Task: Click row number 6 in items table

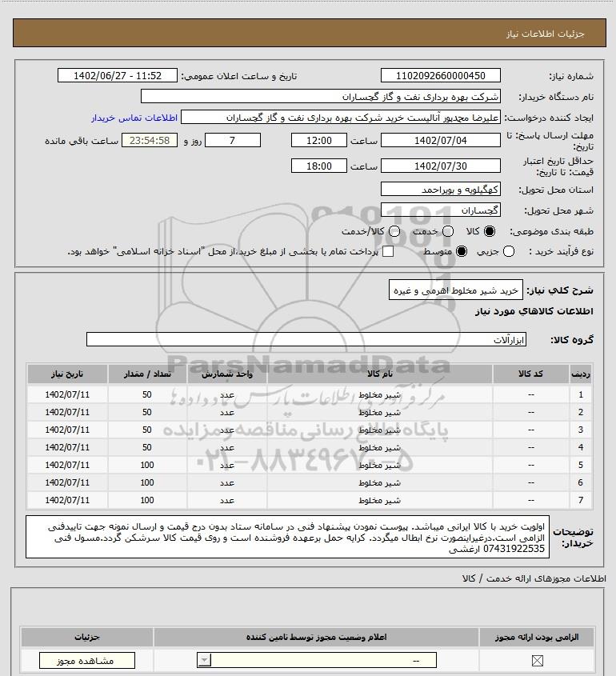Action: [581, 483]
